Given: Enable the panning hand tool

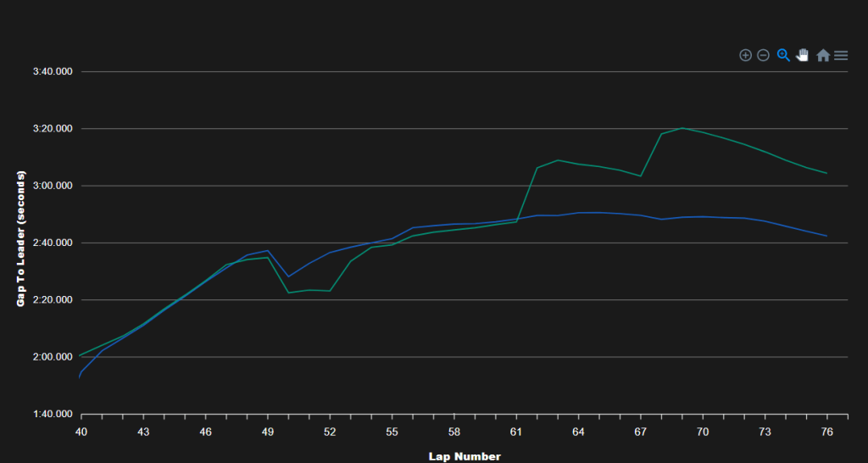Looking at the screenshot, I should [x=802, y=55].
